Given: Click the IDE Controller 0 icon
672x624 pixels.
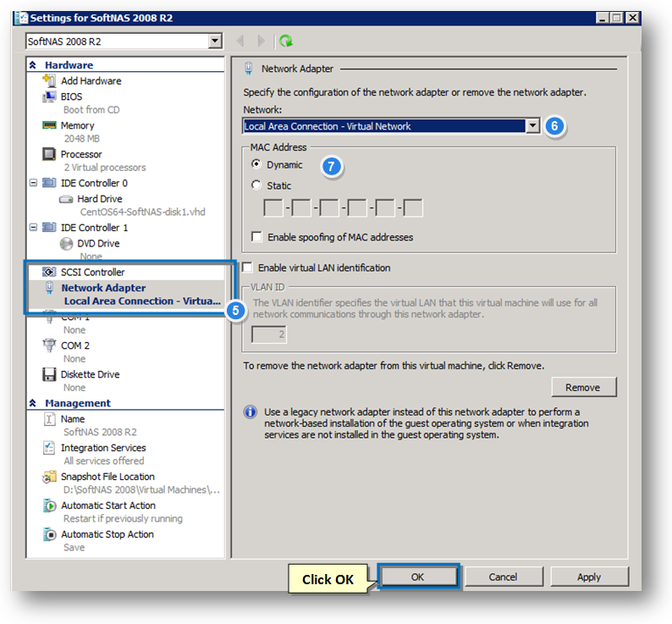Looking at the screenshot, I should [49, 183].
